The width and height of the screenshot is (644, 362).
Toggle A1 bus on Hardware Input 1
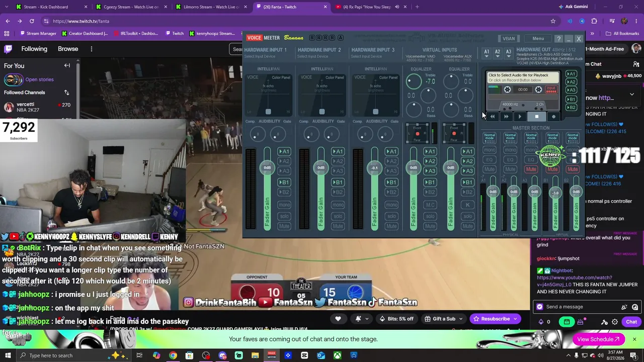[x=284, y=151]
